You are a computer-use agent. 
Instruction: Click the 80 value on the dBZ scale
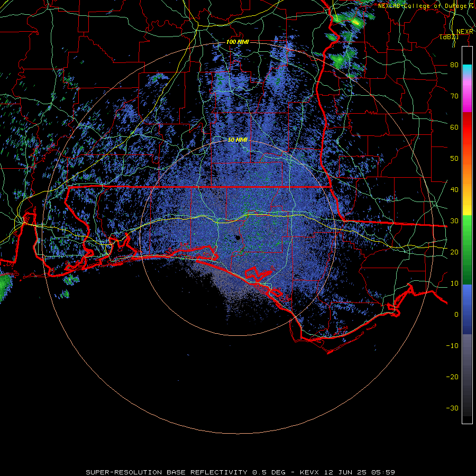pyautogui.click(x=454, y=65)
